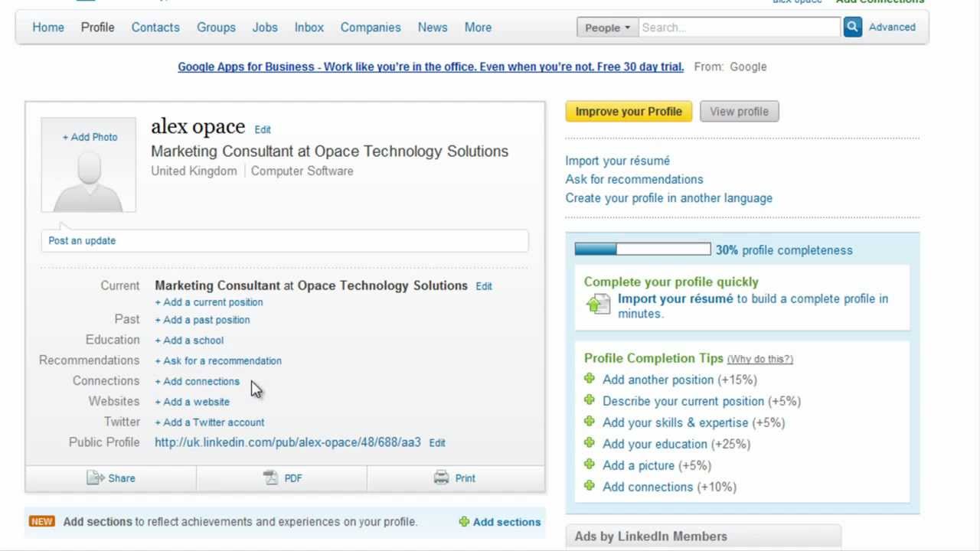
Task: Click the Post an update box
Action: (x=285, y=240)
